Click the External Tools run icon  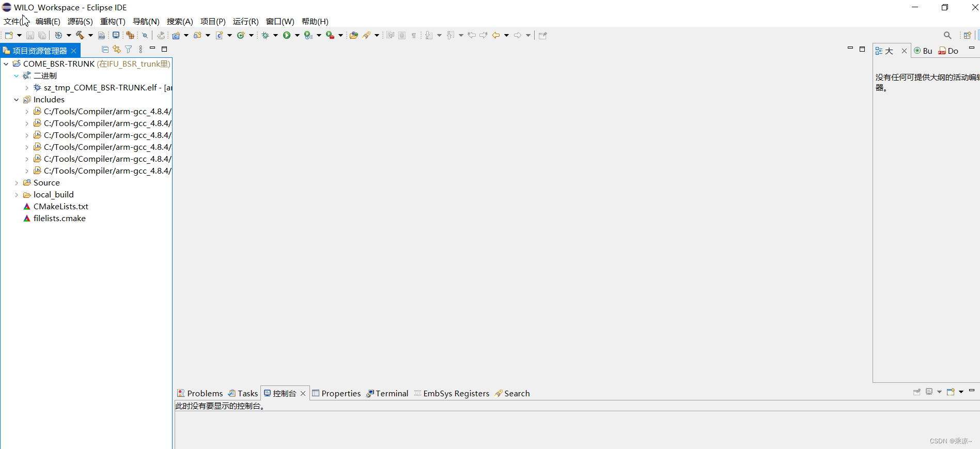click(x=330, y=35)
